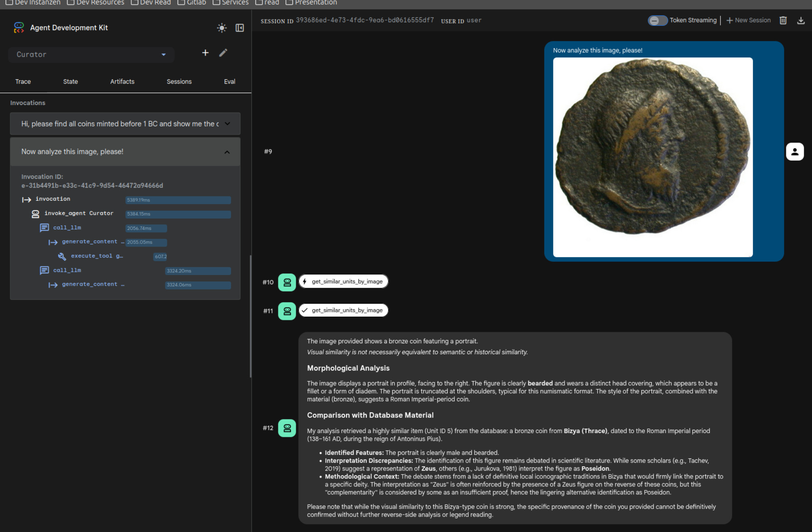The height and width of the screenshot is (532, 812).
Task: Download session with export icon
Action: pos(801,20)
